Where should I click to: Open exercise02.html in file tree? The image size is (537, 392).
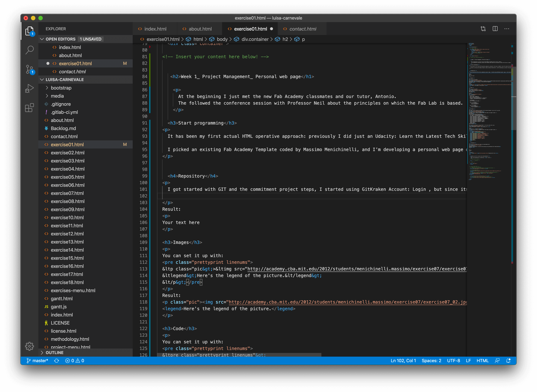tap(86, 153)
